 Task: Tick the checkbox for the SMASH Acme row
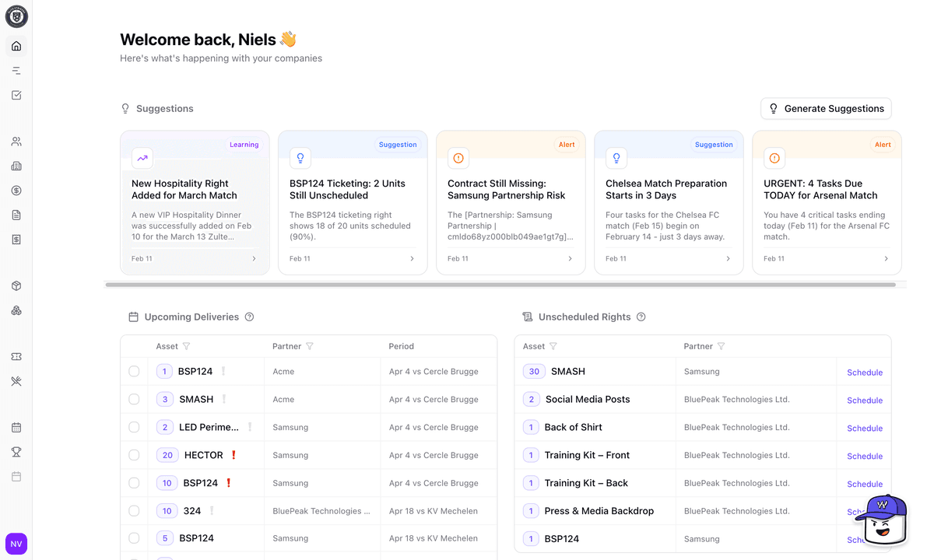pyautogui.click(x=134, y=399)
